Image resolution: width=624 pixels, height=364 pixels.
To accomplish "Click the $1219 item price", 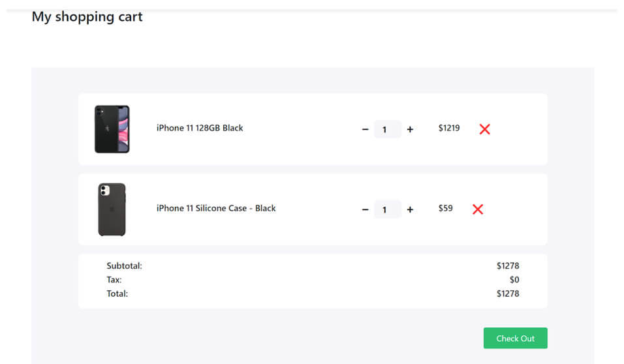I will point(449,128).
